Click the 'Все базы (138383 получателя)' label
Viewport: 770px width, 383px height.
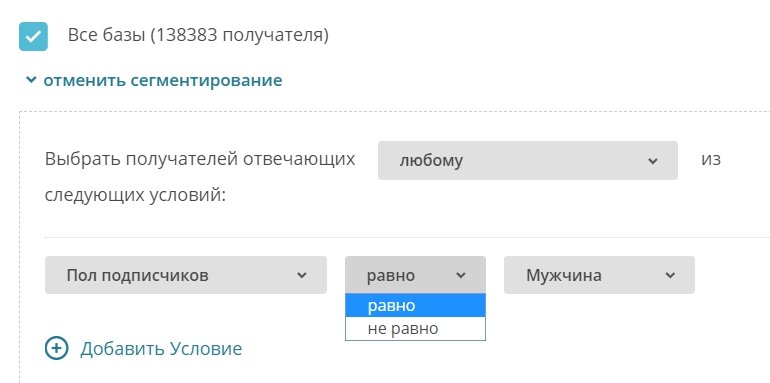click(198, 35)
